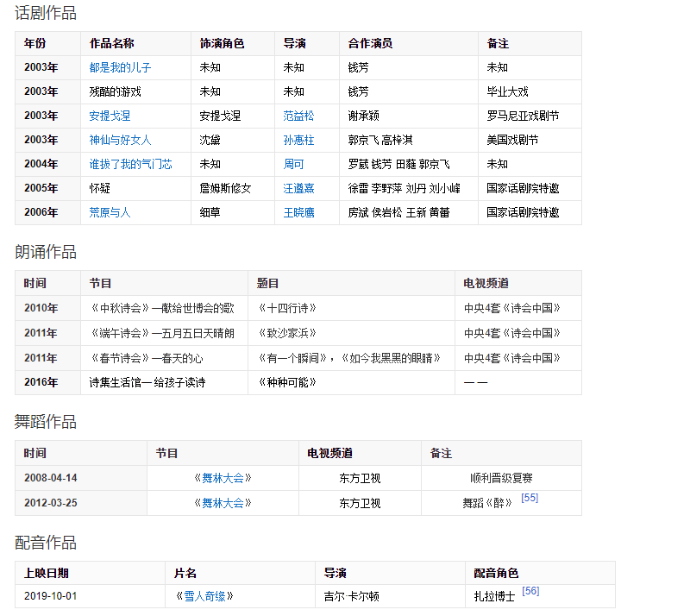Open director 汪遵熹 link
This screenshot has width=690, height=616.
point(298,188)
